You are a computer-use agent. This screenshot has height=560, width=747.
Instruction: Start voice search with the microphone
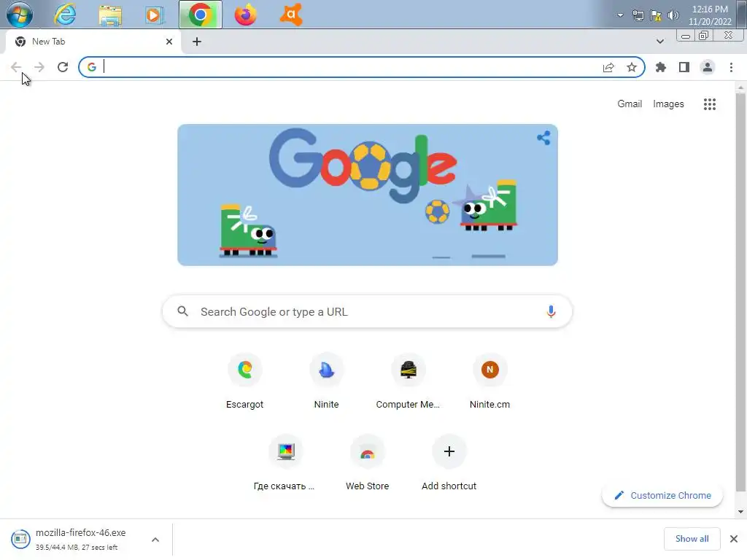[x=551, y=311]
